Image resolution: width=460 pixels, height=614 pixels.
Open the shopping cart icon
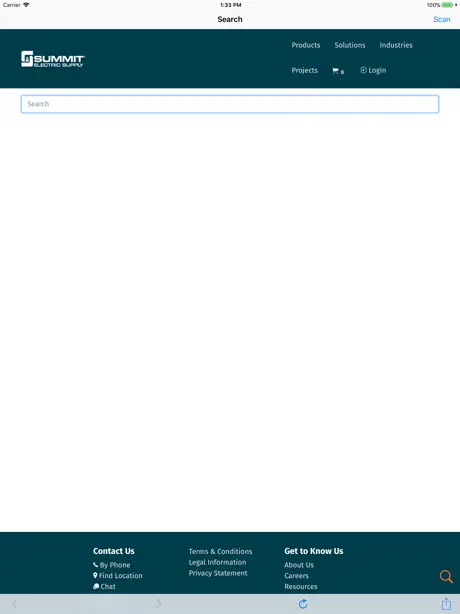click(338, 71)
